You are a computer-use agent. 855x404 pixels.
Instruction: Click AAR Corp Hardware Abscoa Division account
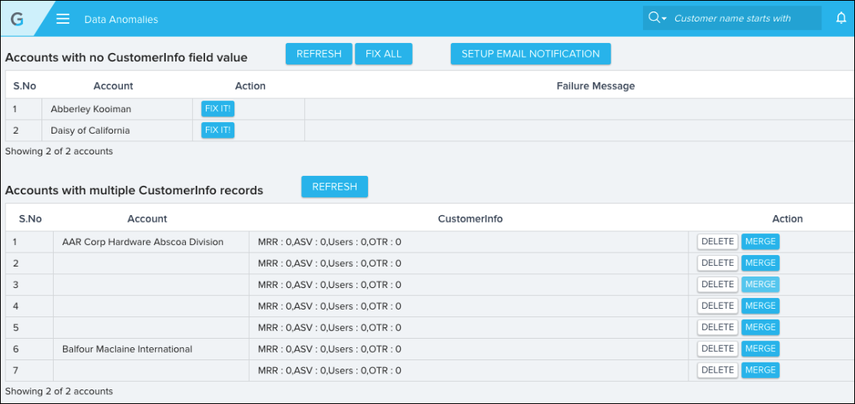click(143, 242)
